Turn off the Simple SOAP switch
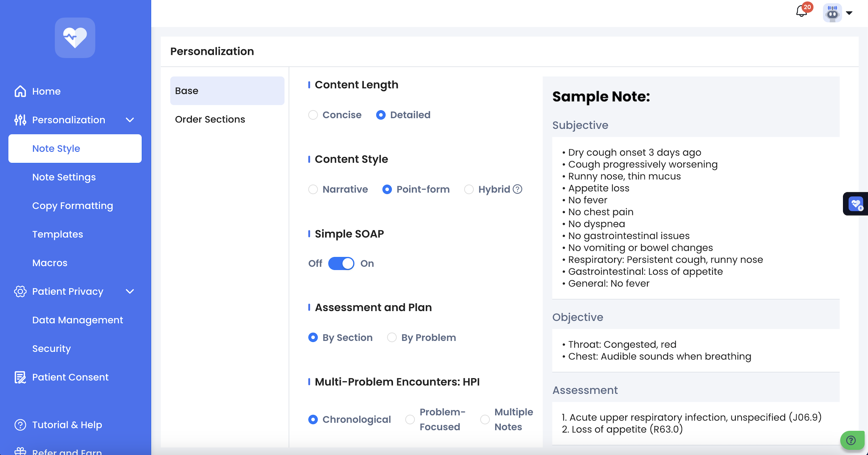The width and height of the screenshot is (868, 455). (x=341, y=264)
